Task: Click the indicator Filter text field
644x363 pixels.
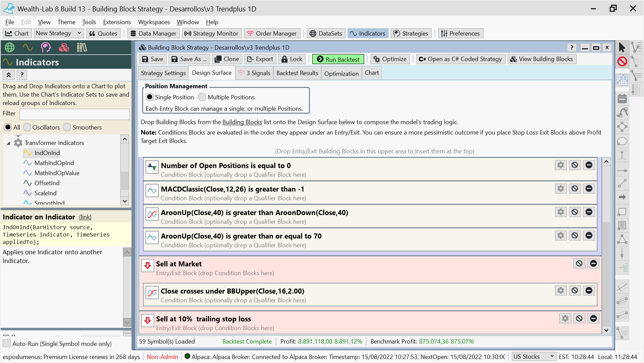Action: click(x=74, y=114)
